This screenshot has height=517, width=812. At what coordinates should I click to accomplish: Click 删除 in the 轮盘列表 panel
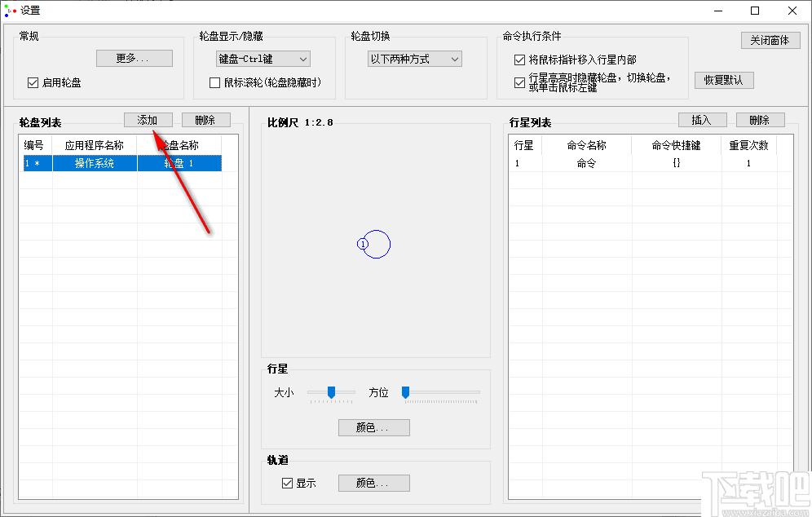205,120
